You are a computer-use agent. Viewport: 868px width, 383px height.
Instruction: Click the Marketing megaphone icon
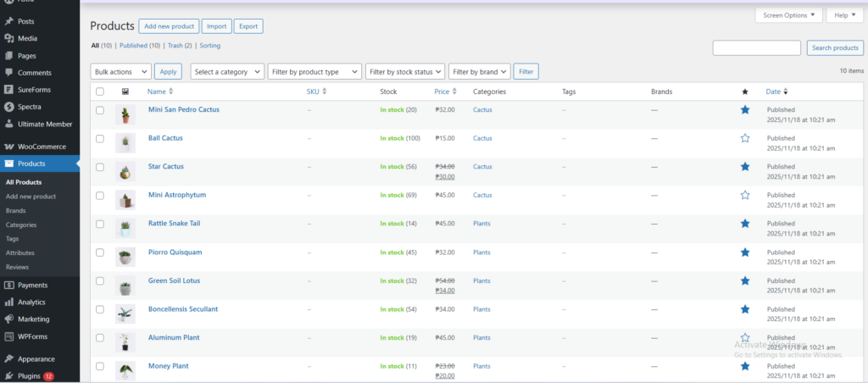(x=8, y=319)
